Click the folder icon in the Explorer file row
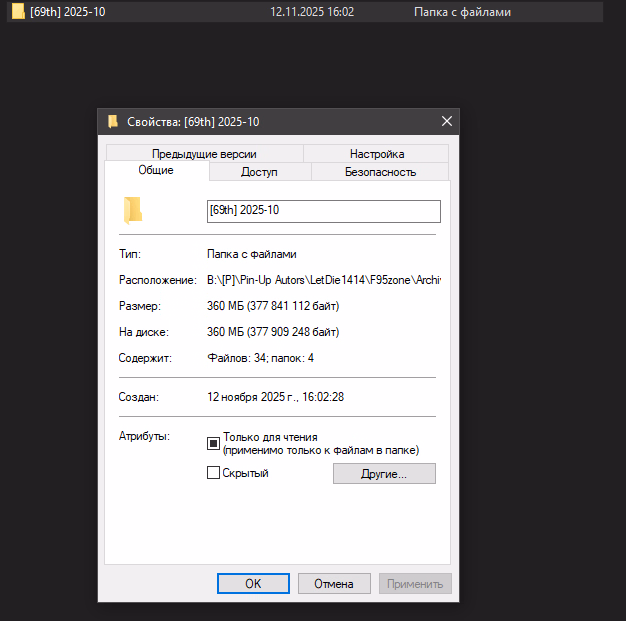Viewport: 626px width, 621px height. click(18, 12)
